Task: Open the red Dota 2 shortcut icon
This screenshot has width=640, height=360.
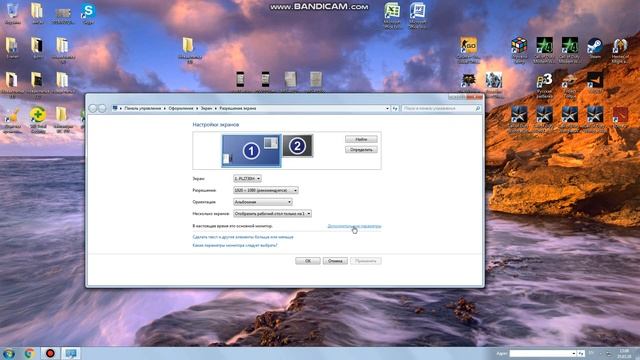Action: click(620, 117)
